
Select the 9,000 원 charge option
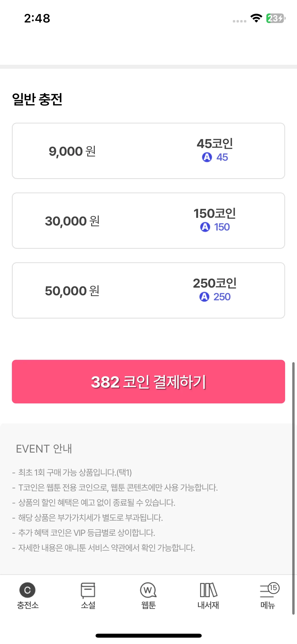point(148,151)
